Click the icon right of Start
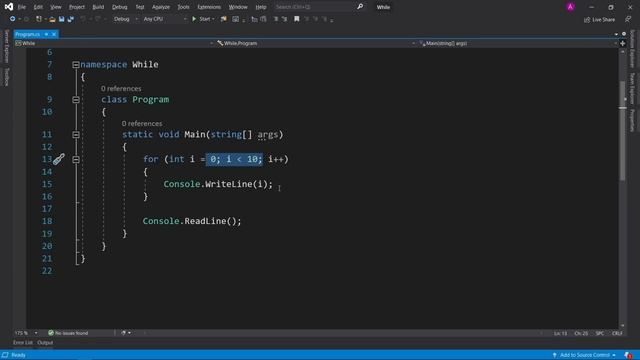 point(223,19)
